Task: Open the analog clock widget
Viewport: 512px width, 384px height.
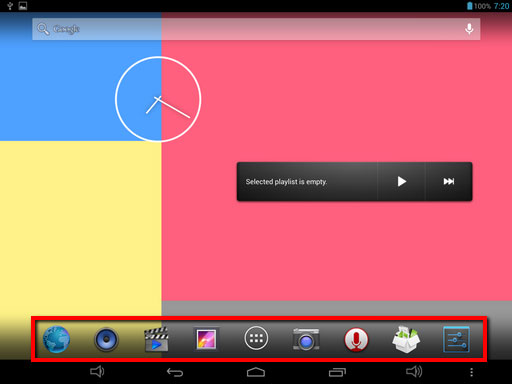Action: [x=158, y=99]
